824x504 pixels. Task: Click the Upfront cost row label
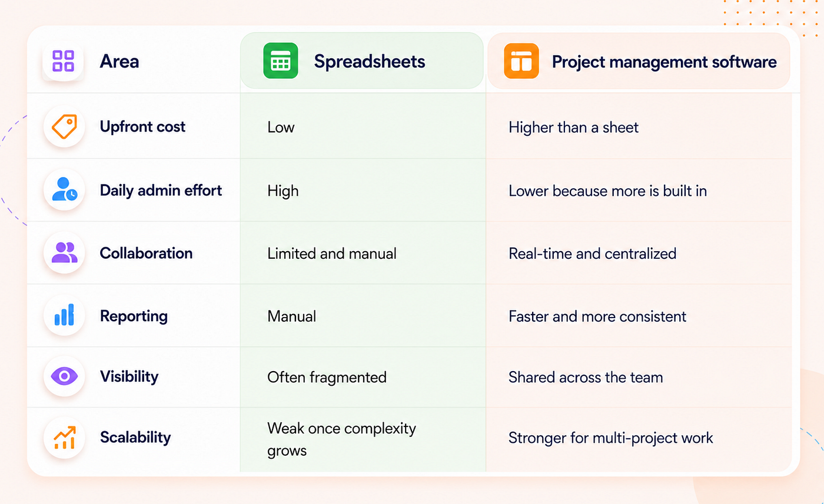point(142,126)
